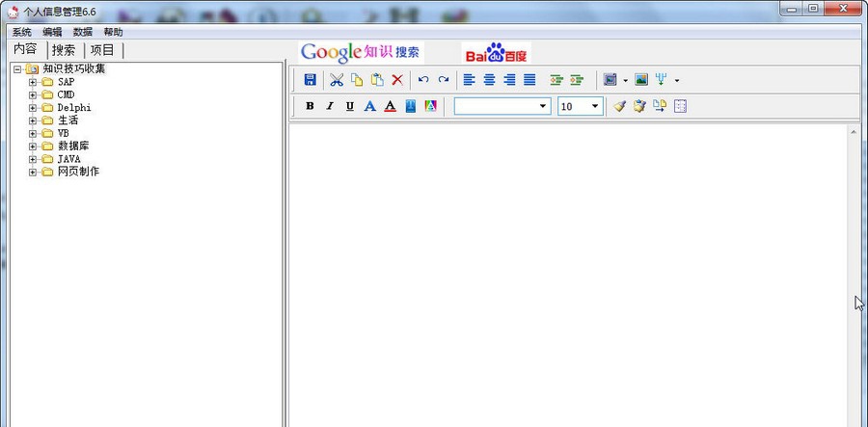Open the 系统 menu
The width and height of the screenshot is (868, 427).
(x=21, y=32)
